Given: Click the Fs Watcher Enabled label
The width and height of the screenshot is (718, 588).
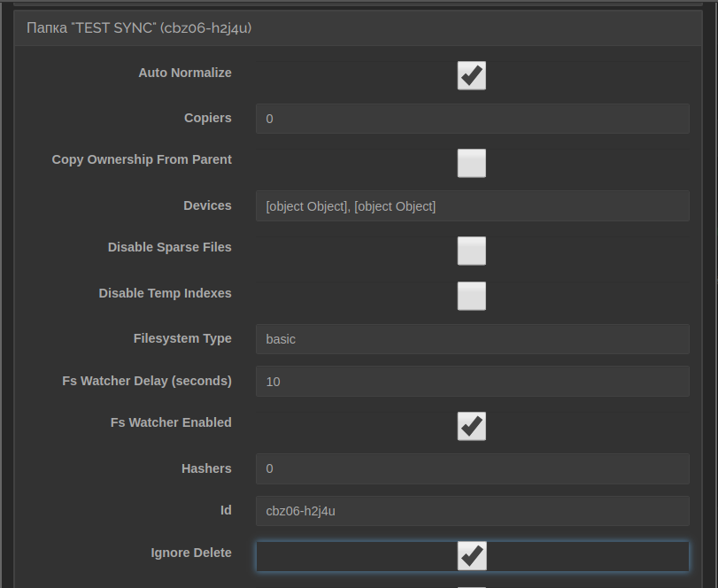Looking at the screenshot, I should [x=171, y=422].
